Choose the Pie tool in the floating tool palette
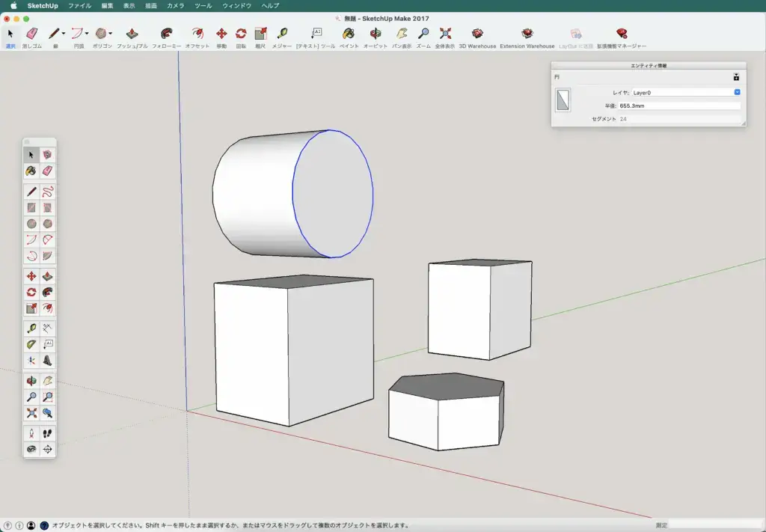Viewport: 766px width, 532px height. 47,255
